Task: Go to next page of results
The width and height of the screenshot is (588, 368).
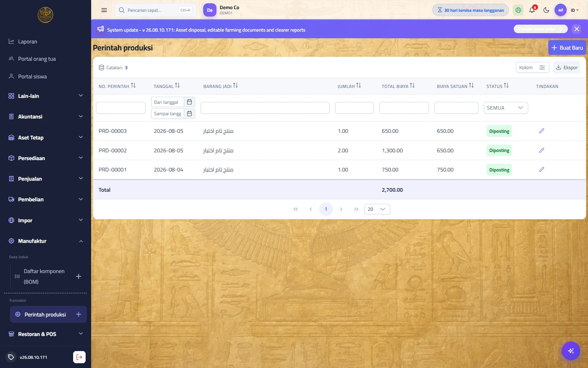Action: coord(341,209)
